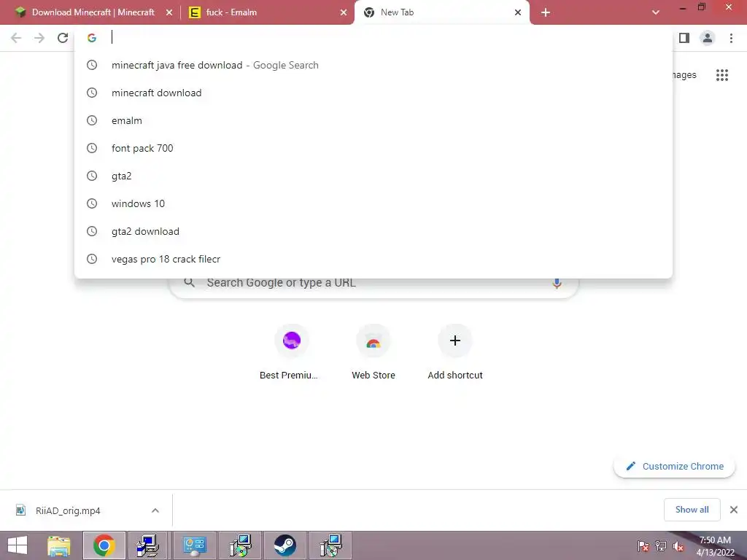
Task: Click the taskbar clock showing 7:50 AM
Action: point(715,545)
